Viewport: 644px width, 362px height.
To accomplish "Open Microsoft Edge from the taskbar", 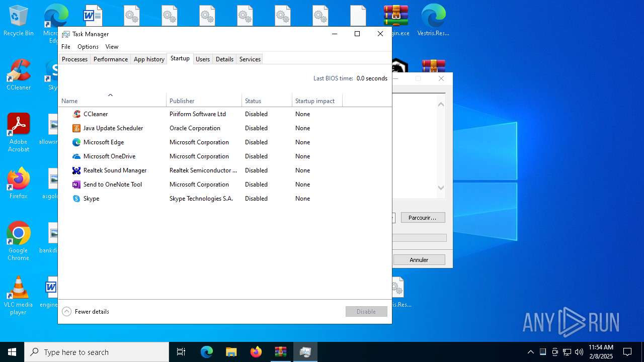I will click(x=207, y=352).
